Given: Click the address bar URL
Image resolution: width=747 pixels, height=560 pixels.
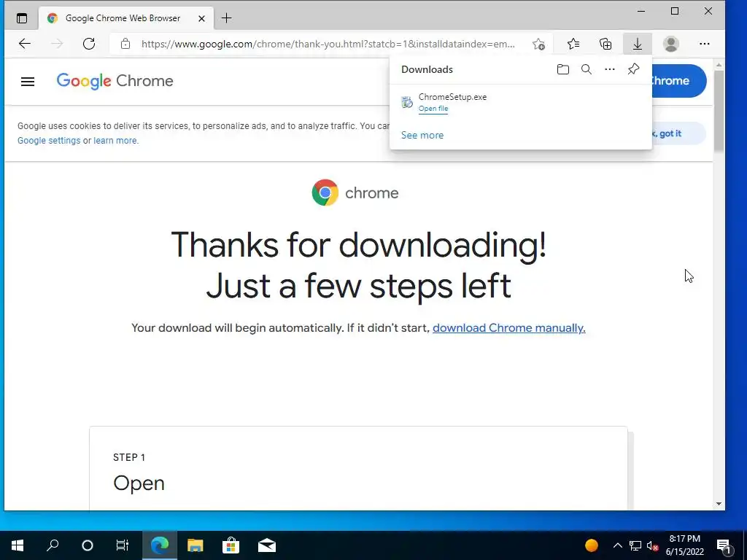Looking at the screenshot, I should [x=328, y=44].
